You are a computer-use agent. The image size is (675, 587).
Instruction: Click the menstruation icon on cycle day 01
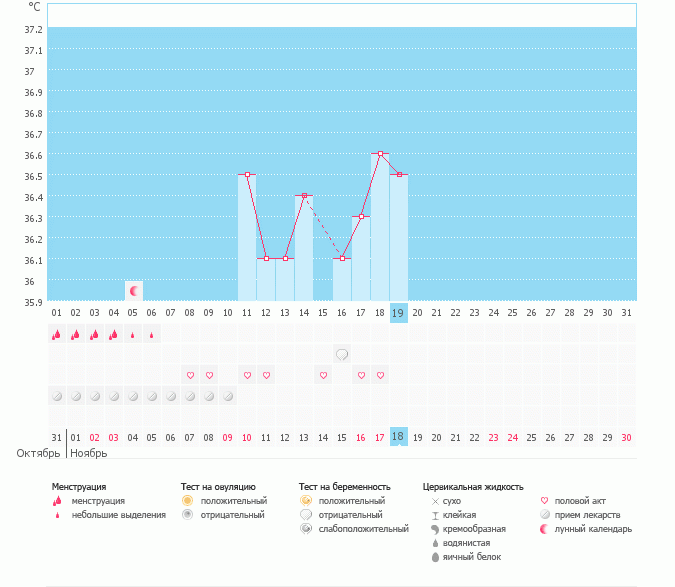click(x=57, y=335)
